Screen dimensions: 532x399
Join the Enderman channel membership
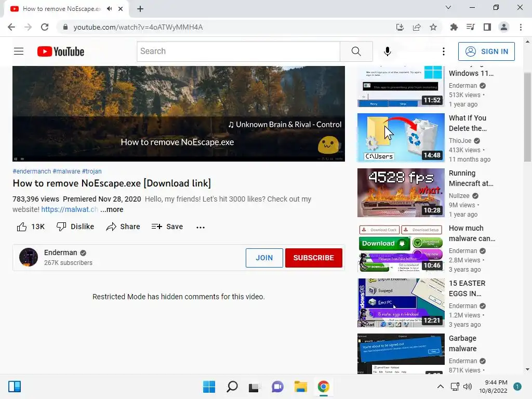[x=264, y=258]
